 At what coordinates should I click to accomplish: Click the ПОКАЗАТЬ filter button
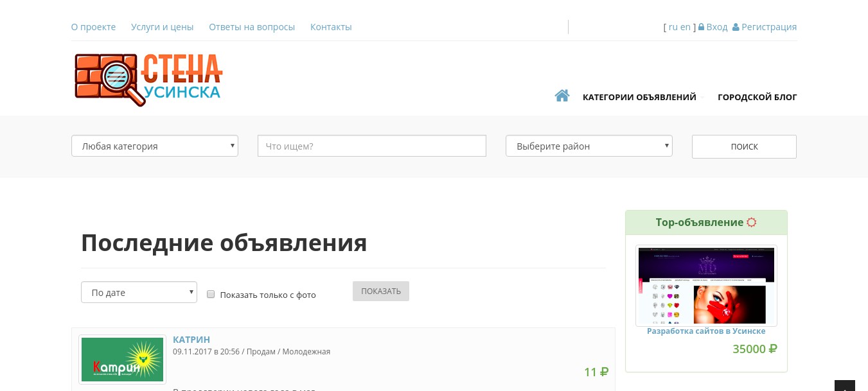381,291
